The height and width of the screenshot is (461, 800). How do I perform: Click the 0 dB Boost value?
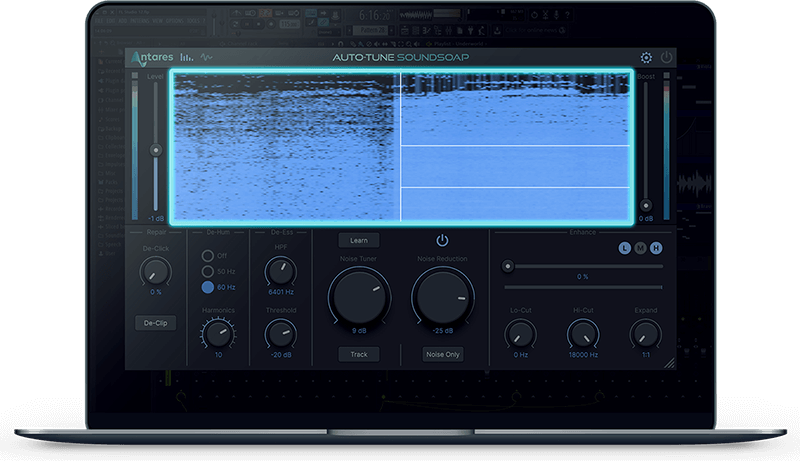(646, 219)
